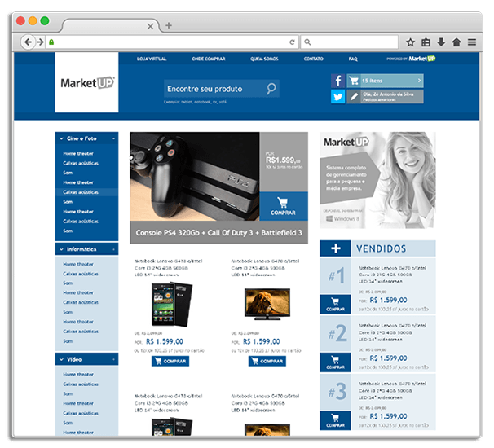The width and height of the screenshot is (494, 448).
Task: Open the Twitter icon link
Action: tap(337, 97)
